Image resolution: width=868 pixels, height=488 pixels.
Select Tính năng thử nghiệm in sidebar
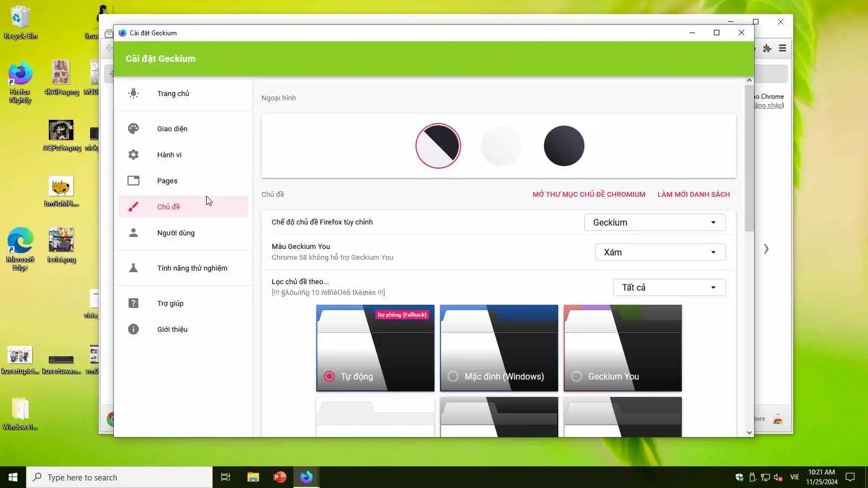click(183, 268)
